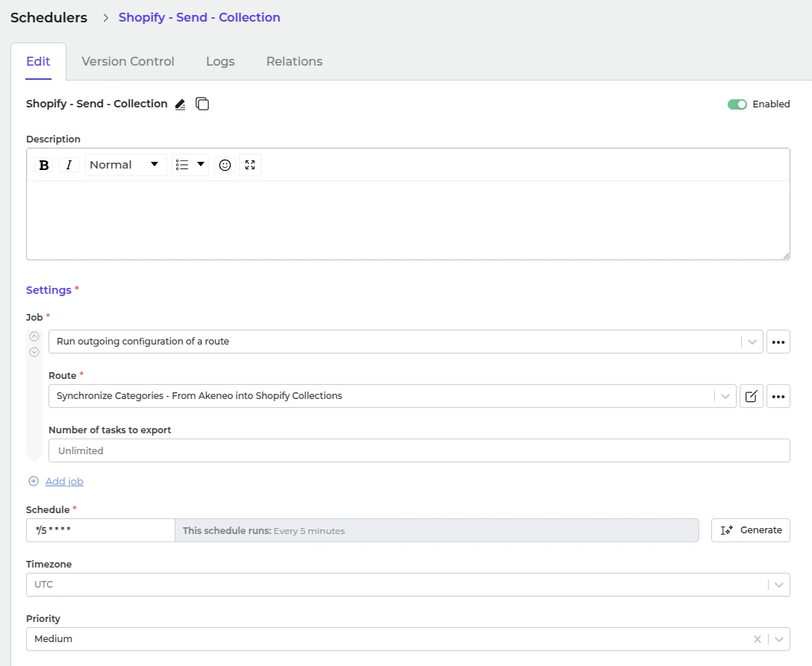Expand the Route selection dropdown
The image size is (812, 666).
(725, 396)
